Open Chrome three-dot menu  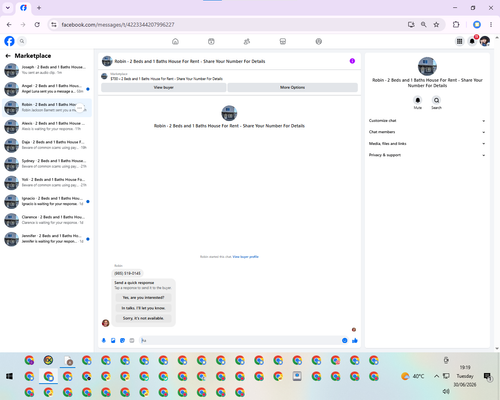(x=491, y=25)
